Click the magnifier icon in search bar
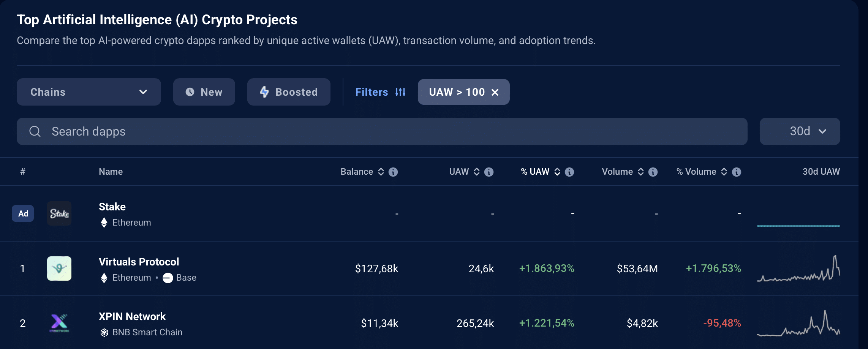This screenshot has width=868, height=349. (35, 131)
